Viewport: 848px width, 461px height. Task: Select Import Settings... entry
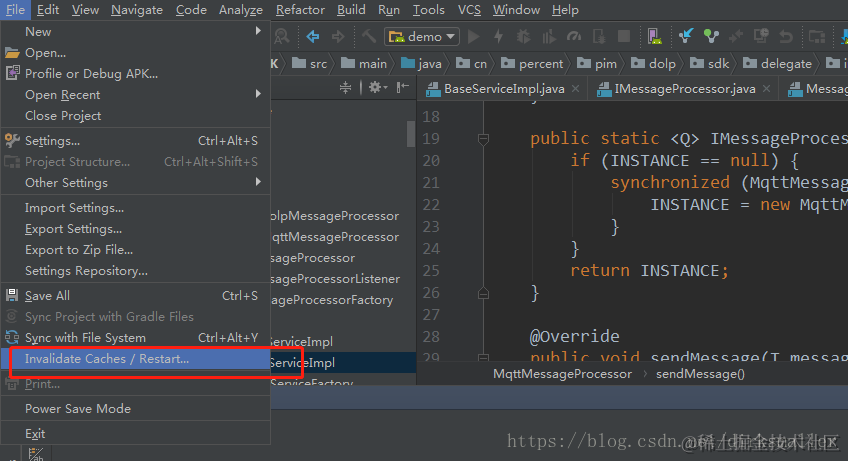coord(135,208)
